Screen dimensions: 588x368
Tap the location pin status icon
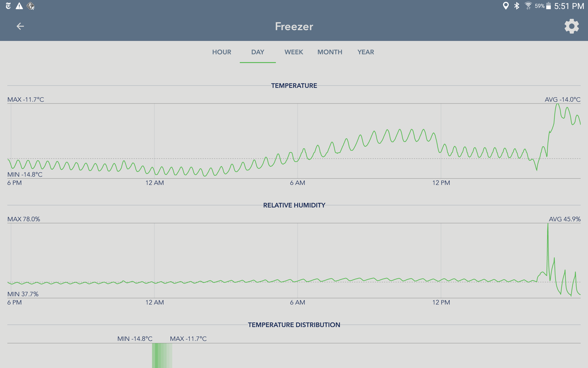point(506,6)
